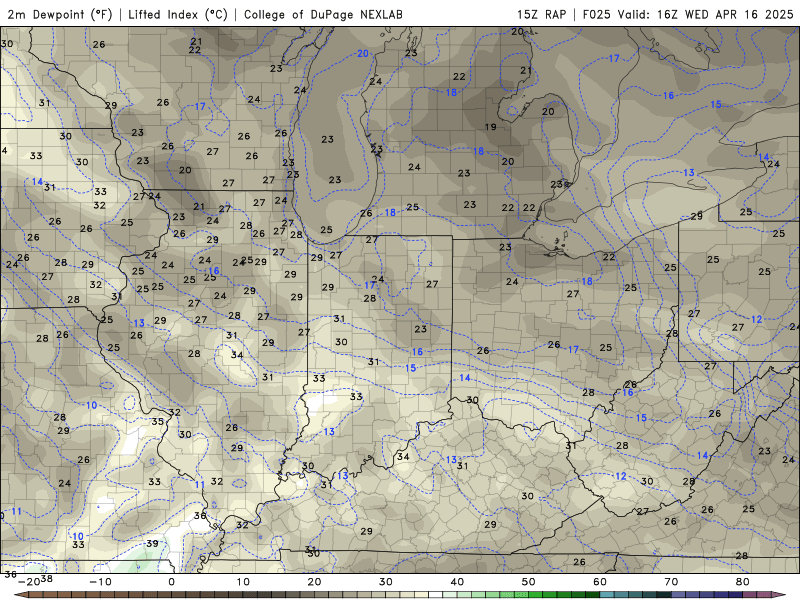Image resolution: width=800 pixels, height=600 pixels.
Task: Click the "Lifted Index (°C)" title text
Action: click(178, 14)
